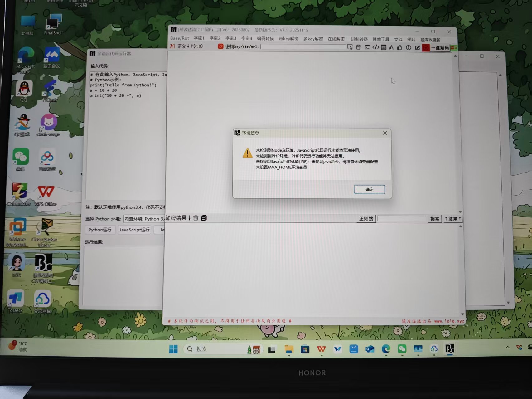Click the taskbar search box
The width and height of the screenshot is (532, 399).
[x=223, y=349]
